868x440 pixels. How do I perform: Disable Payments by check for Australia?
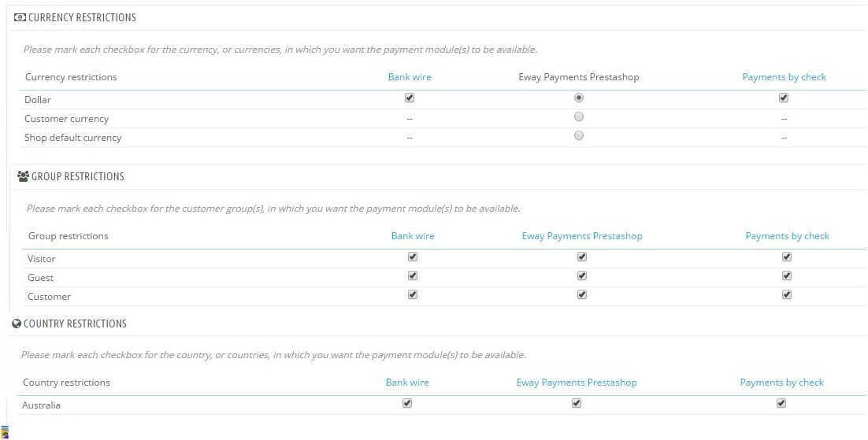point(781,403)
